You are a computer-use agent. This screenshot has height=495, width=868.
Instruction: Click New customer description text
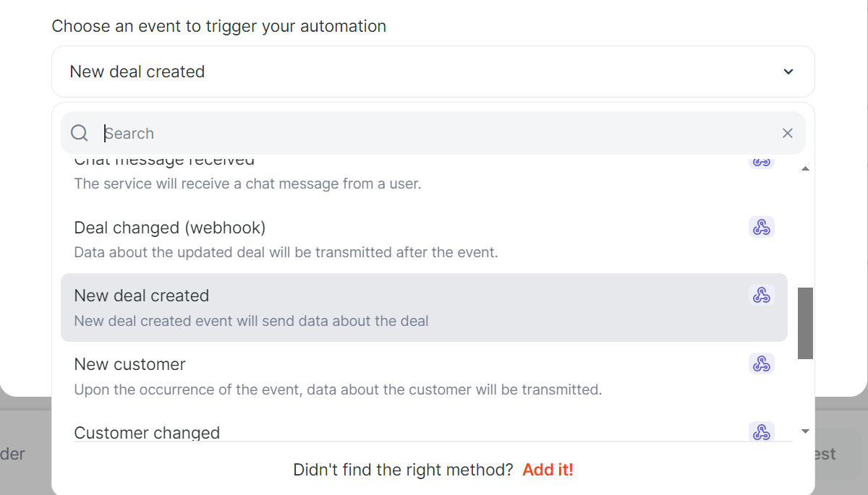click(338, 389)
